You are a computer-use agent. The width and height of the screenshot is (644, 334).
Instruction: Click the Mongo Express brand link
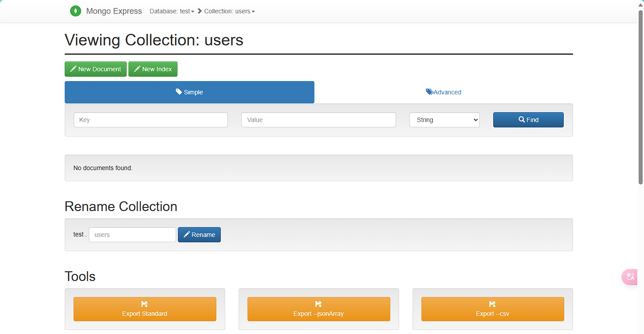click(x=114, y=11)
